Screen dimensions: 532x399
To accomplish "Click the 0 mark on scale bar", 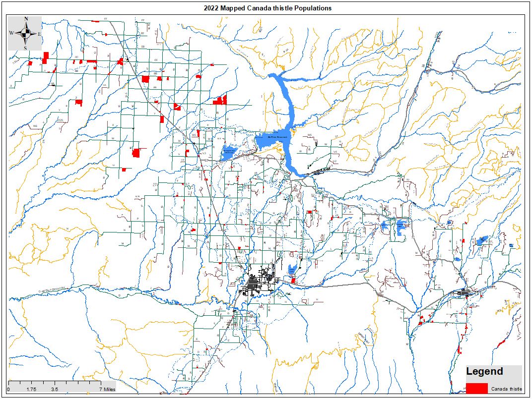I will point(8,390).
